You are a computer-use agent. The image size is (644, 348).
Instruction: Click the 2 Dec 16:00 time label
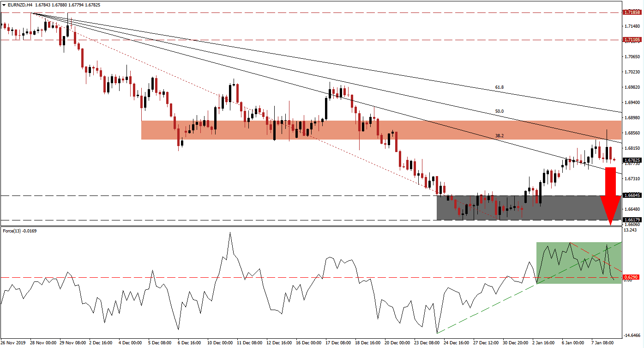pos(102,343)
